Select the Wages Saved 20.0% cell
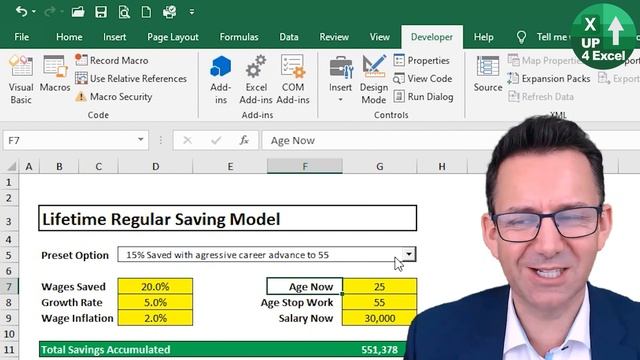Image resolution: width=640 pixels, height=360 pixels. point(155,287)
